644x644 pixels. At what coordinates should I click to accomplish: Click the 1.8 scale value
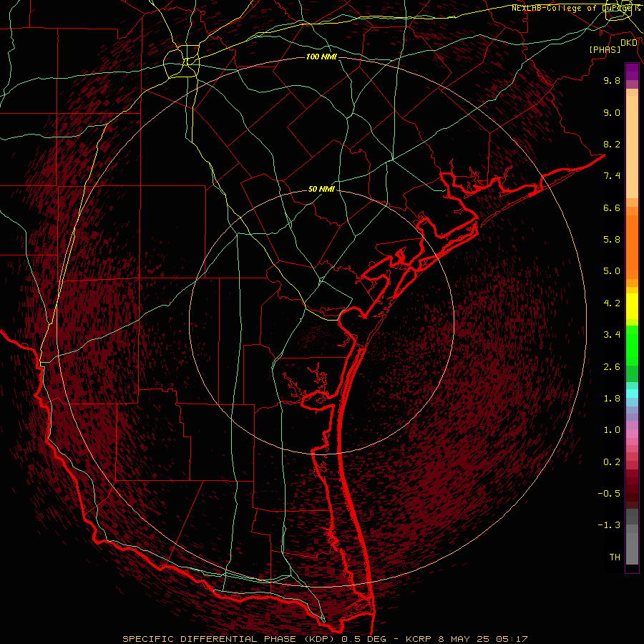pyautogui.click(x=612, y=399)
